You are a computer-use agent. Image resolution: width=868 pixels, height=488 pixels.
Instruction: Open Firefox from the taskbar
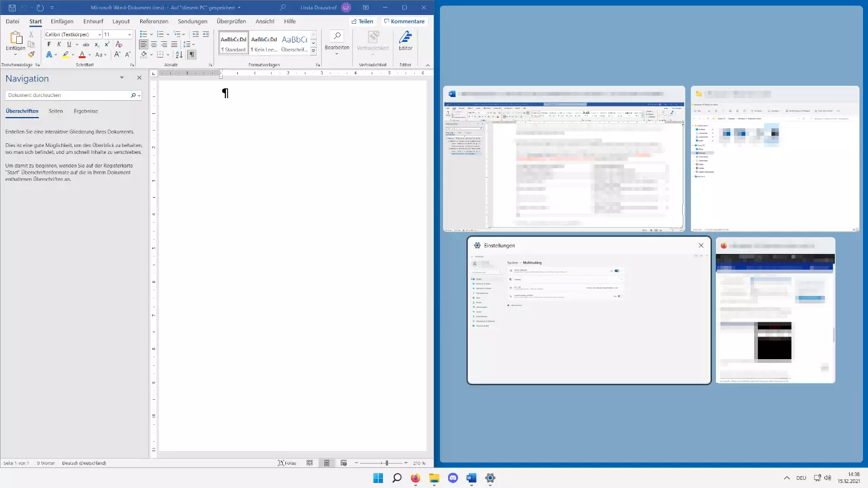coord(416,478)
